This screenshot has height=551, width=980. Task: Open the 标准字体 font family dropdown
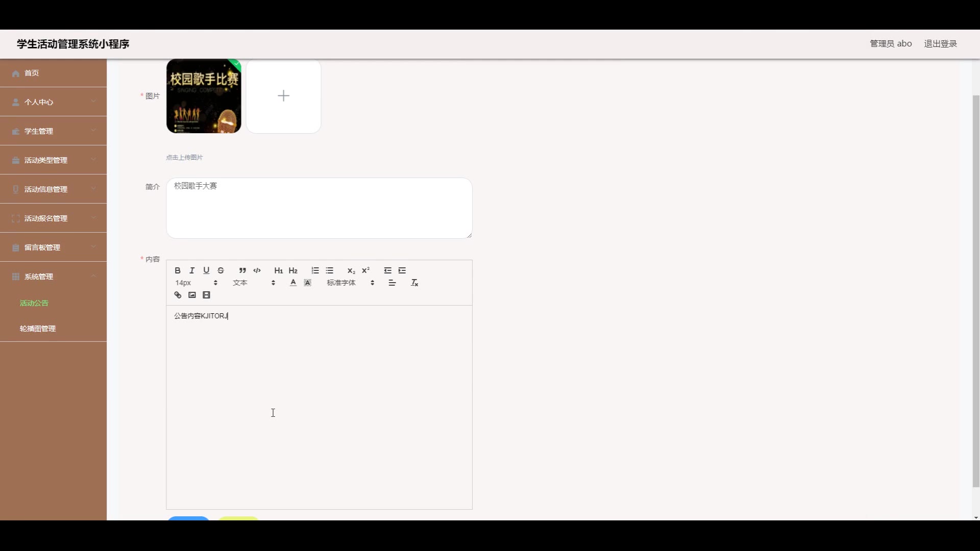coord(350,283)
